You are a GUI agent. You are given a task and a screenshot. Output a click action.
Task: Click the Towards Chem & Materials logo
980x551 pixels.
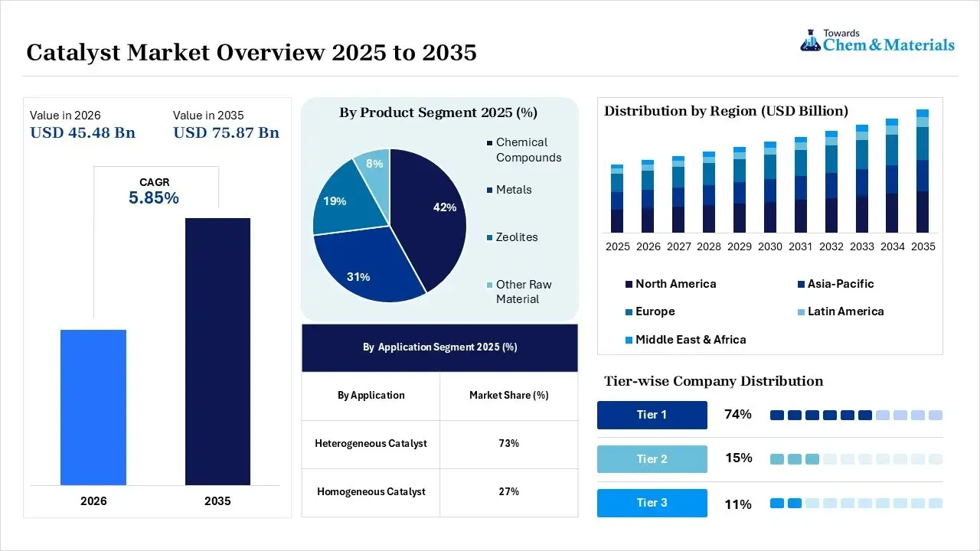[x=877, y=41]
